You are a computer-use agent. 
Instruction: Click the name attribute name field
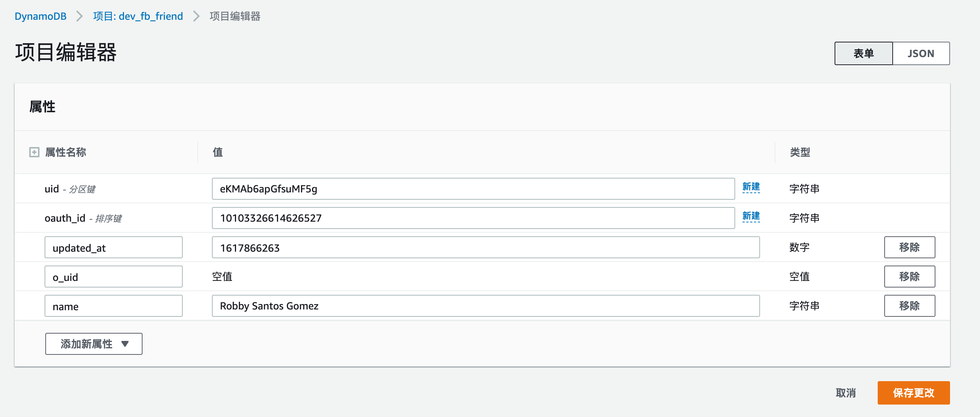tap(113, 305)
